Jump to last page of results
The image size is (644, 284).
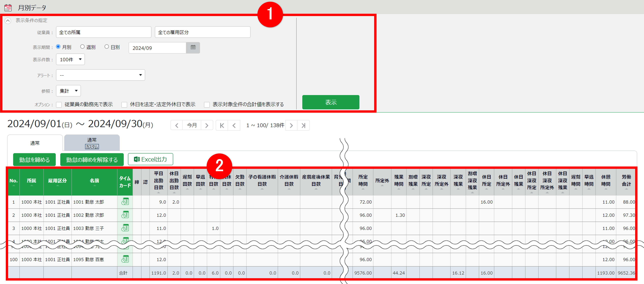[303, 125]
